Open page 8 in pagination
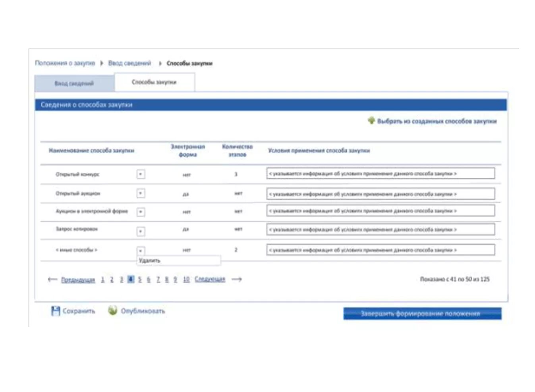535x392 pixels. tap(167, 280)
